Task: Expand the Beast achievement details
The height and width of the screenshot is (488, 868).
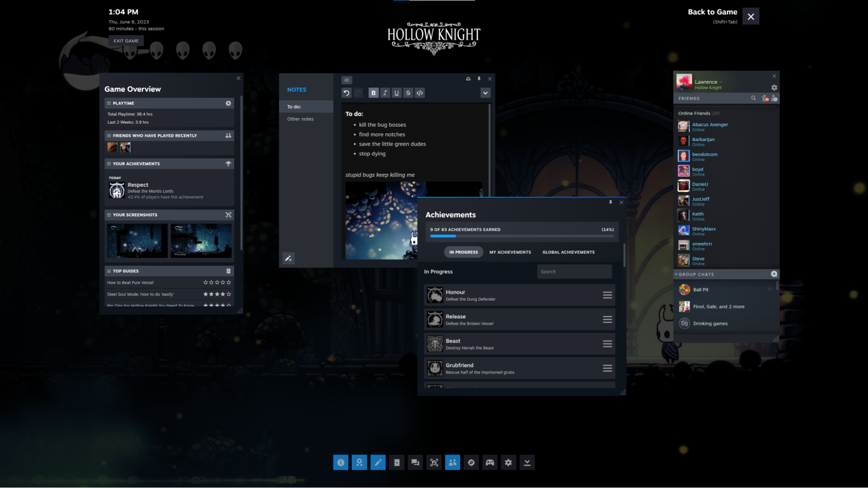Action: pyautogui.click(x=607, y=344)
